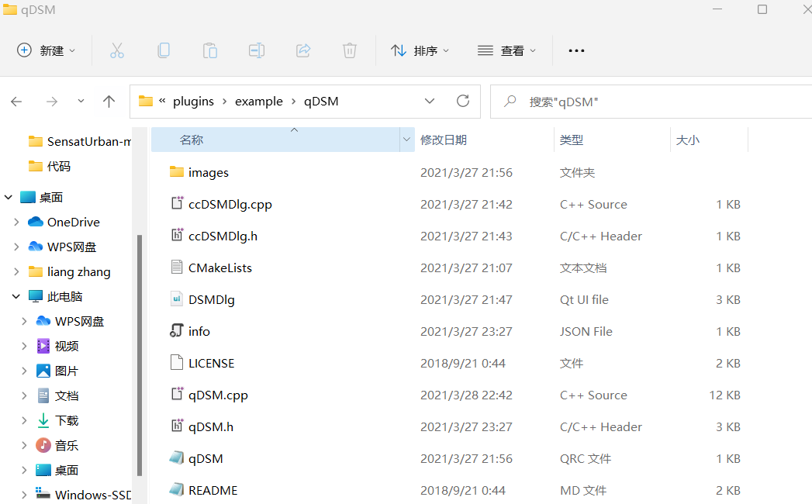Click the JSON File type cell
This screenshot has width=812, height=504.
click(586, 331)
